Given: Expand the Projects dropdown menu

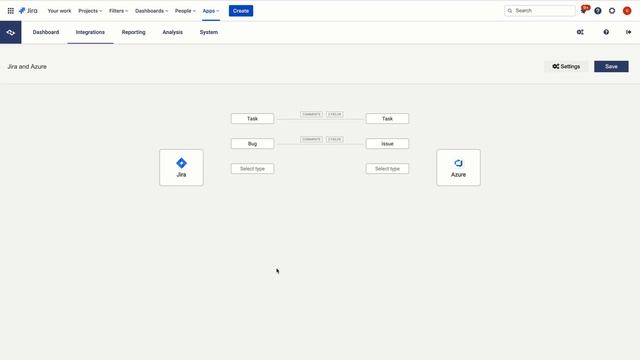Looking at the screenshot, I should 90,11.
